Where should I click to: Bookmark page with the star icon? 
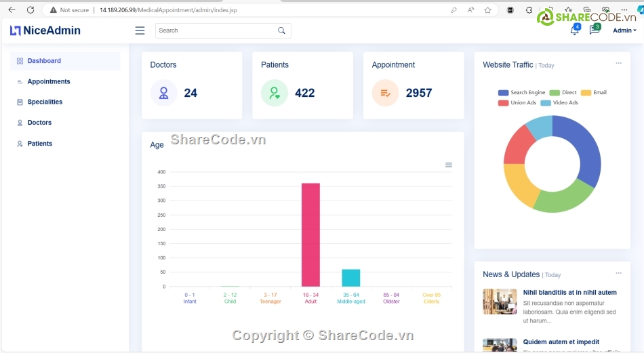(487, 10)
